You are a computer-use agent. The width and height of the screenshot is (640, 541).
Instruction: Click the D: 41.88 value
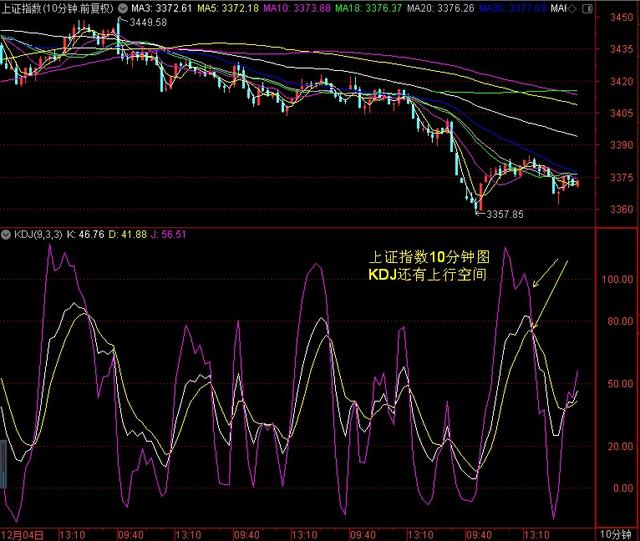(128, 234)
